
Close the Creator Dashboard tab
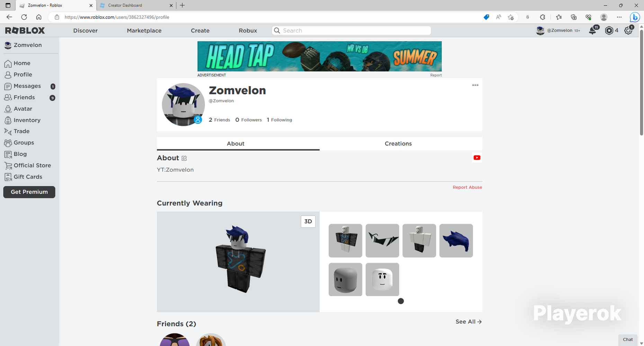point(171,6)
